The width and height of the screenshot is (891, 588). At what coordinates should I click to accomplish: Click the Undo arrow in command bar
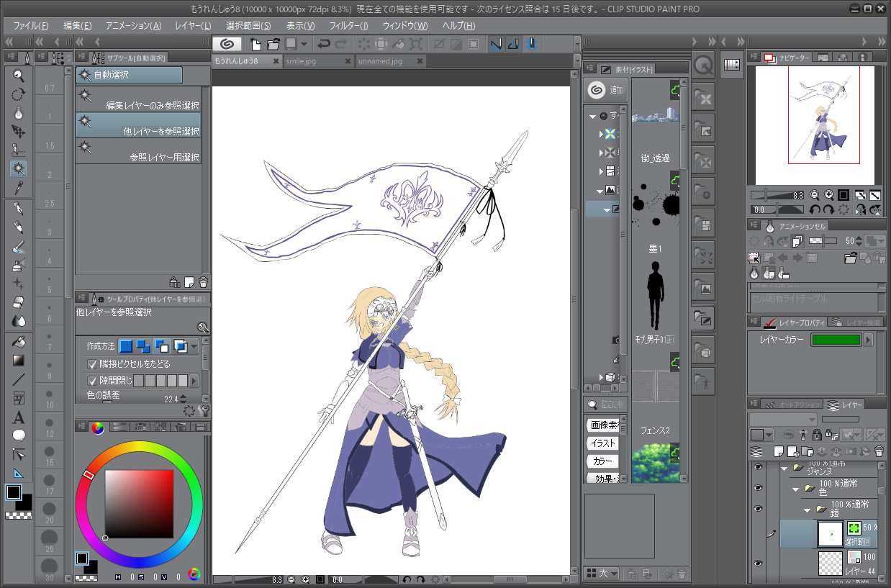324,44
